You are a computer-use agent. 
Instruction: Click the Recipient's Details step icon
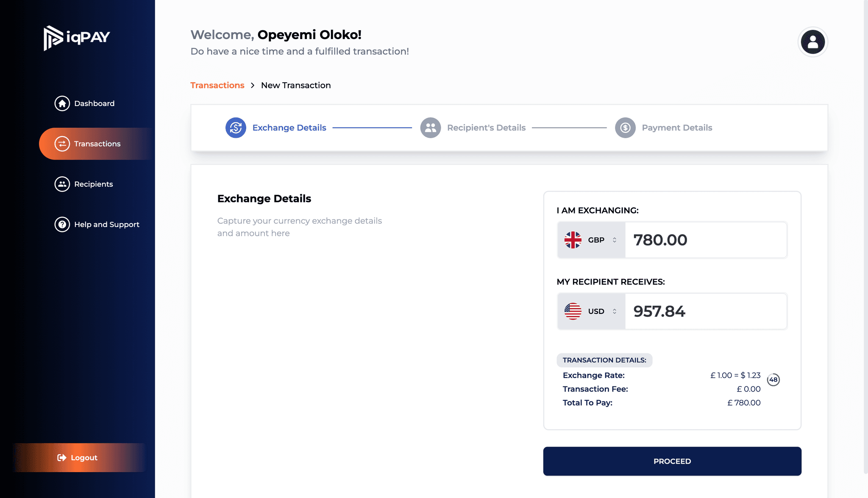click(431, 128)
